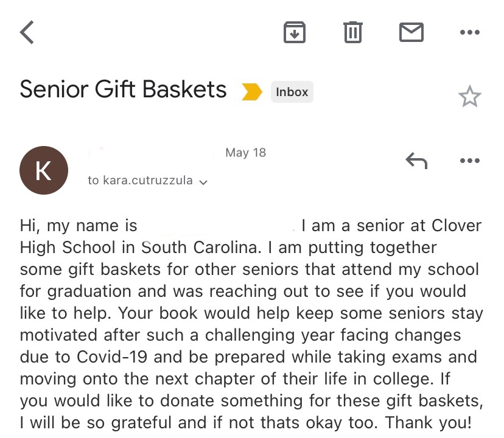Tap the word 'Covid-19' in the message
504x438 pixels.
(x=112, y=356)
